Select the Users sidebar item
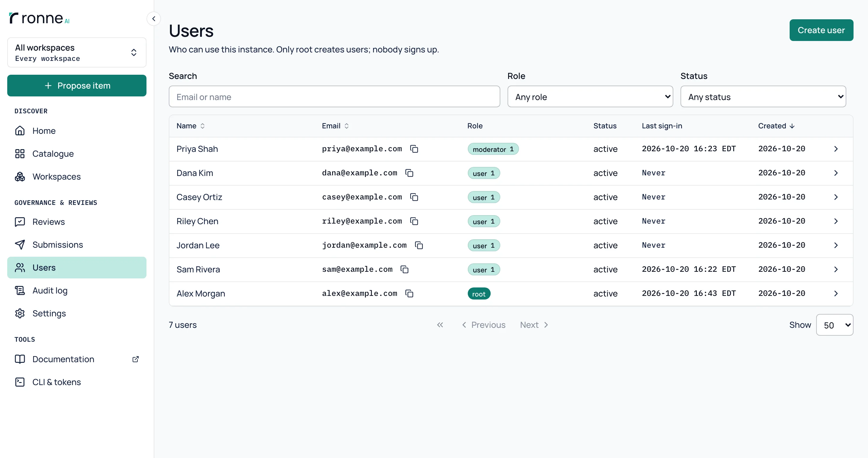The width and height of the screenshot is (868, 458). [77, 268]
